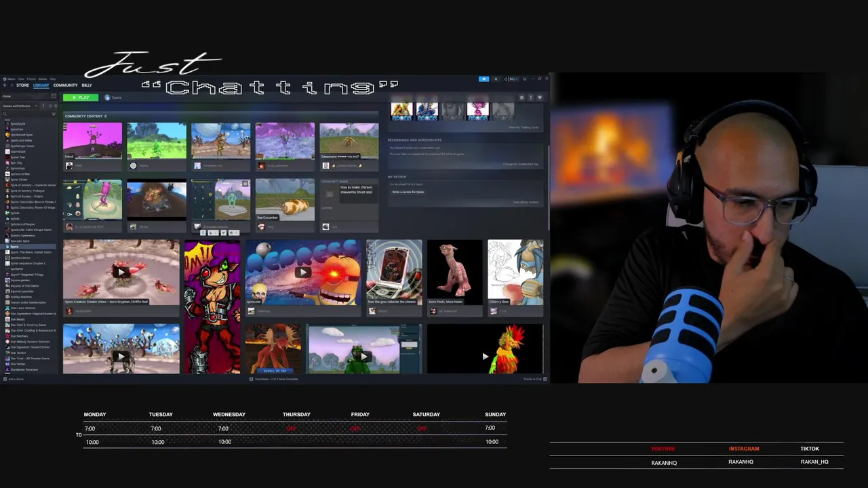The height and width of the screenshot is (488, 868).
Task: Play the colorful parrot creature video
Action: click(485, 355)
